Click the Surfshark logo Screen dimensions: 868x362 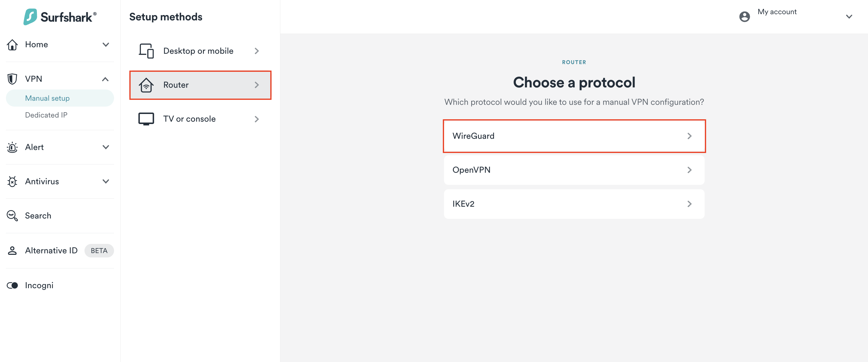[x=60, y=17]
